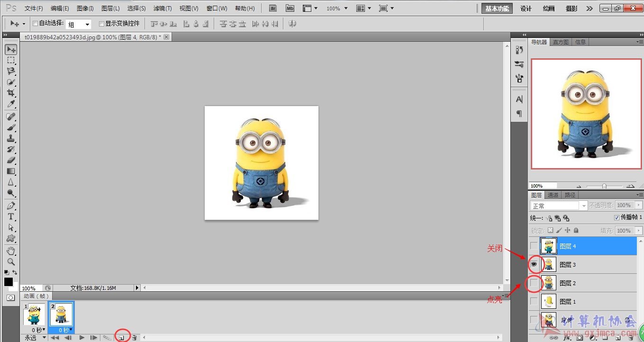The height and width of the screenshot is (342, 644).
Task: Select the Quick Selection tool
Action: pos(11,82)
